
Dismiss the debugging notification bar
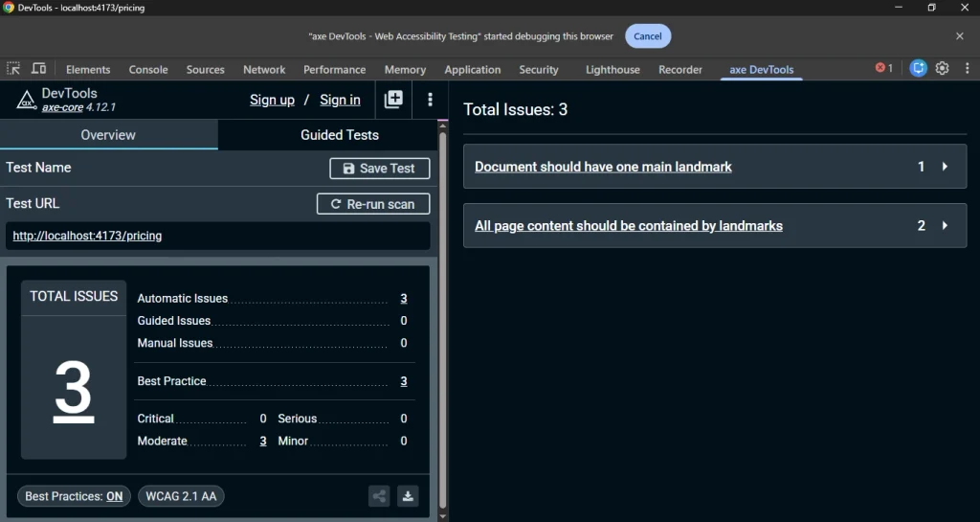tap(960, 36)
